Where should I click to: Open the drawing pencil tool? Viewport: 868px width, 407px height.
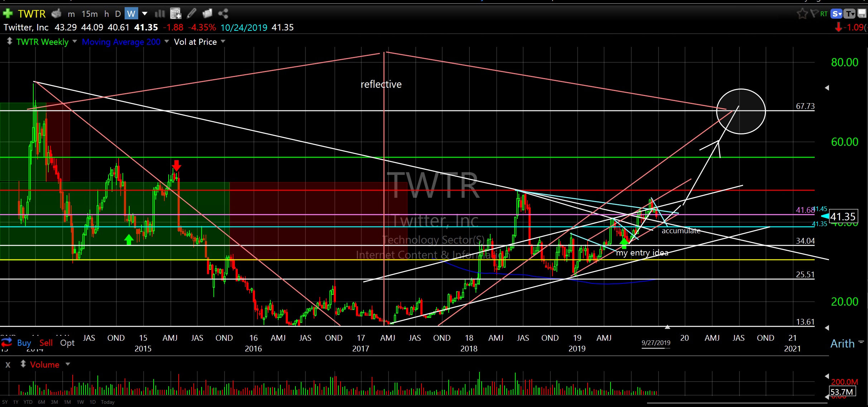click(192, 14)
